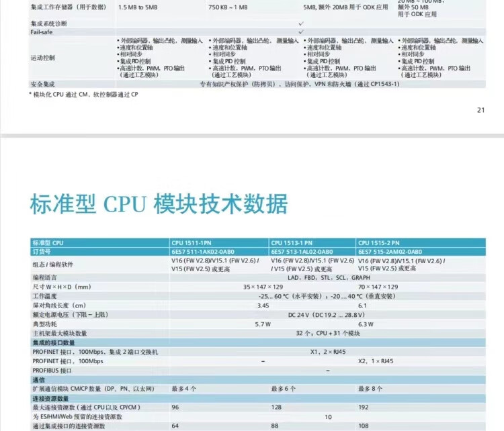Click dimension value "35 × 147 × 129"
Image resolution: width=504 pixels, height=431 pixels.
[x=263, y=287]
